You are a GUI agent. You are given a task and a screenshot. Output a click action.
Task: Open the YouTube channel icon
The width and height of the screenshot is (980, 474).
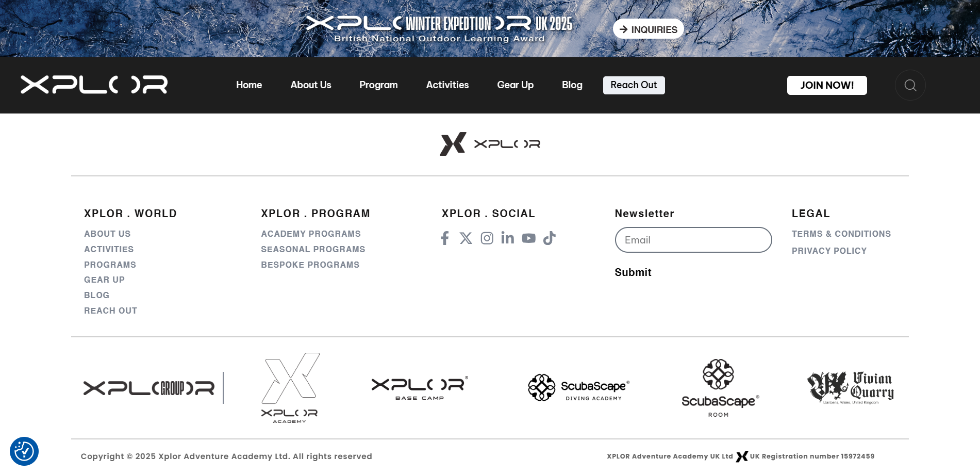pos(528,238)
